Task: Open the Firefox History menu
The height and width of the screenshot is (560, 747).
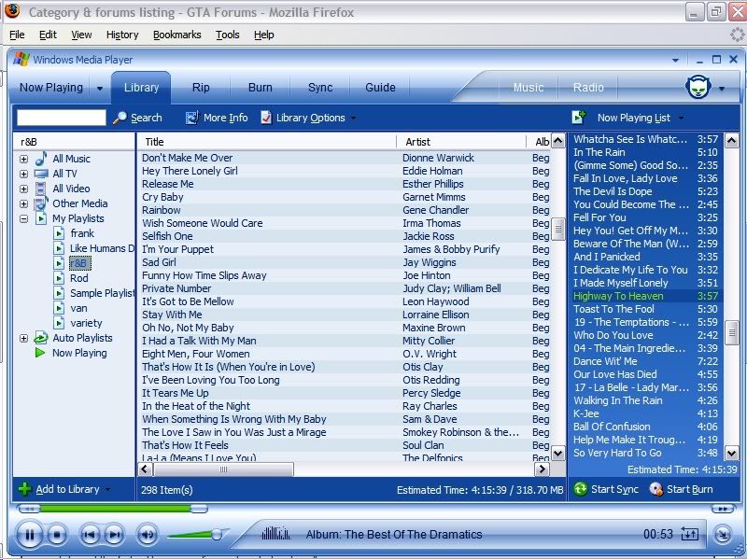Action: point(122,35)
